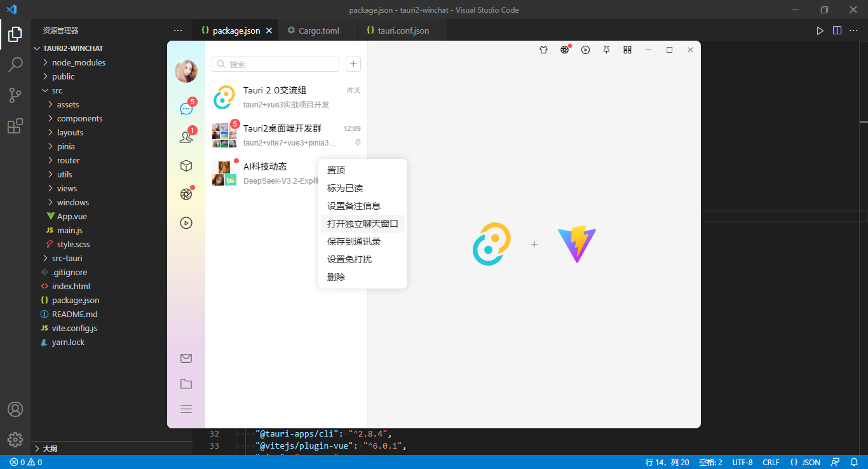Open the folder icon in chat sidebar

click(x=186, y=384)
